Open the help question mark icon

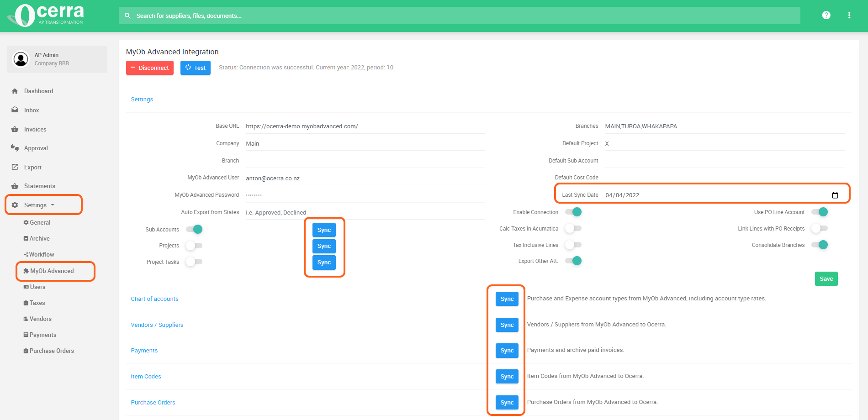(826, 15)
